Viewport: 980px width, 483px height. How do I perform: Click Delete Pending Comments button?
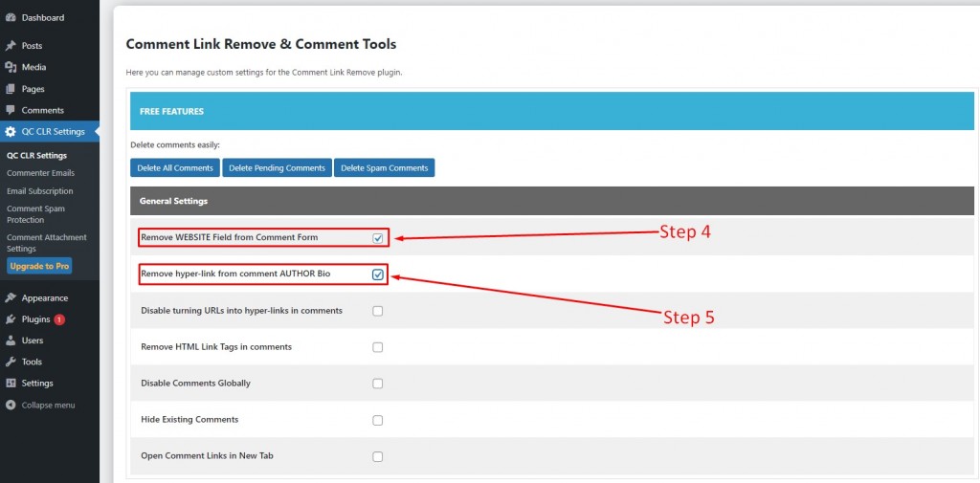277,168
